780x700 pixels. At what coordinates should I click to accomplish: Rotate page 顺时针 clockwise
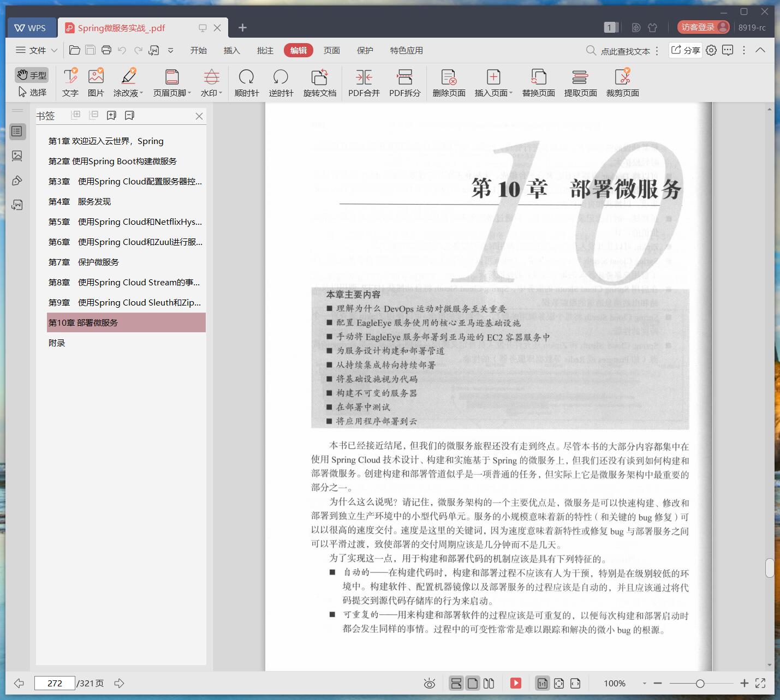247,82
